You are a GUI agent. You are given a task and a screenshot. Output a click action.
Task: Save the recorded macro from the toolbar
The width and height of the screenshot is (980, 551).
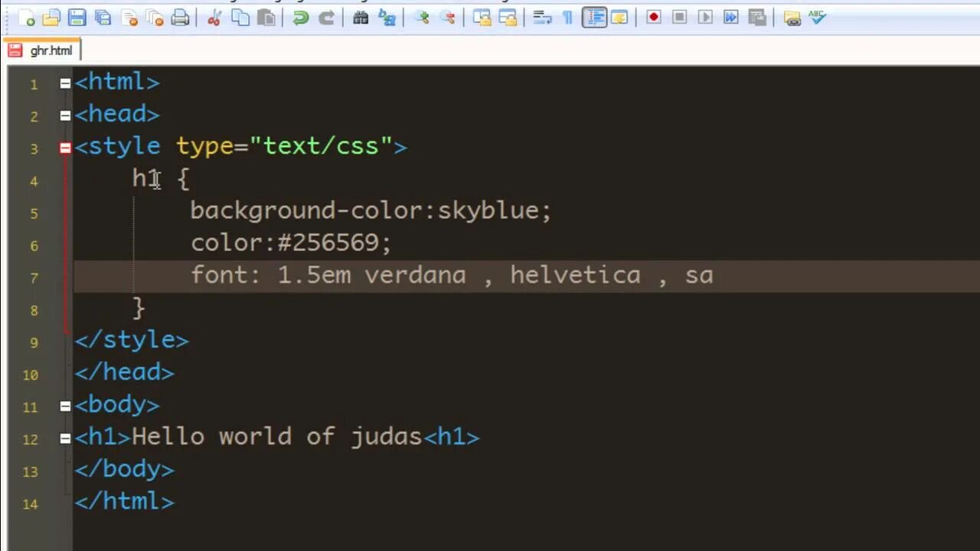pos(756,17)
